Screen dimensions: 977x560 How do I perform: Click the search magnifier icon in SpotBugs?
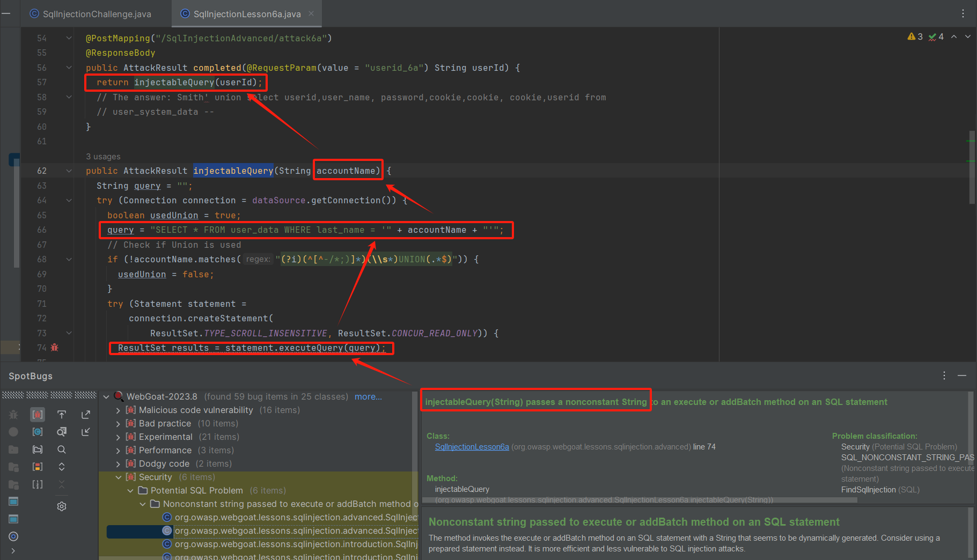62,450
